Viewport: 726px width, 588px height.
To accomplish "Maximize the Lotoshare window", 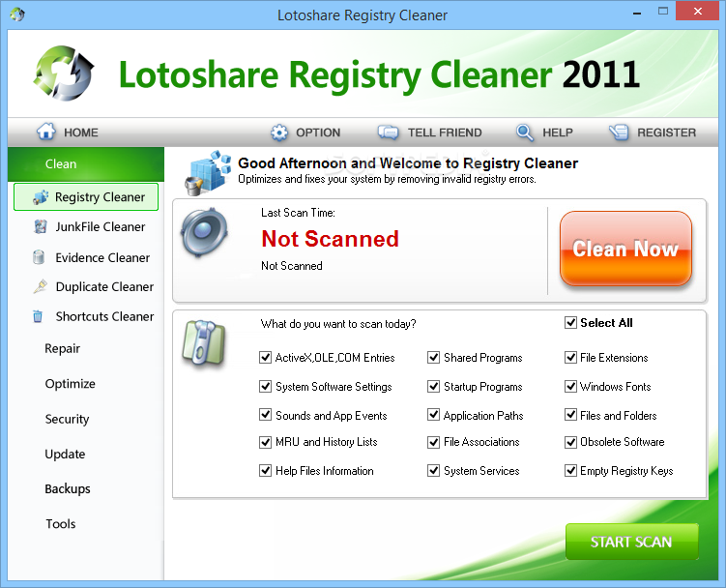I will click(663, 11).
